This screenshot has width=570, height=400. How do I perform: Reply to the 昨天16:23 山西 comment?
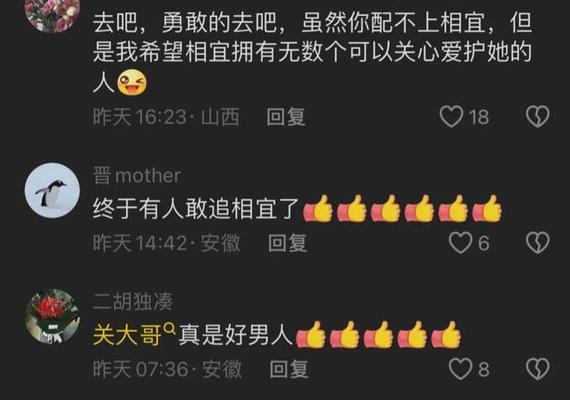coord(286,117)
